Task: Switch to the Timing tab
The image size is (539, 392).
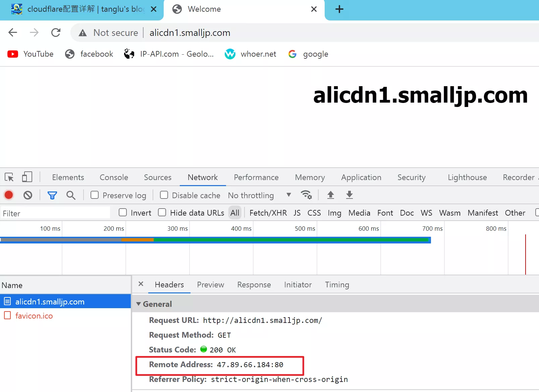Action: 337,285
